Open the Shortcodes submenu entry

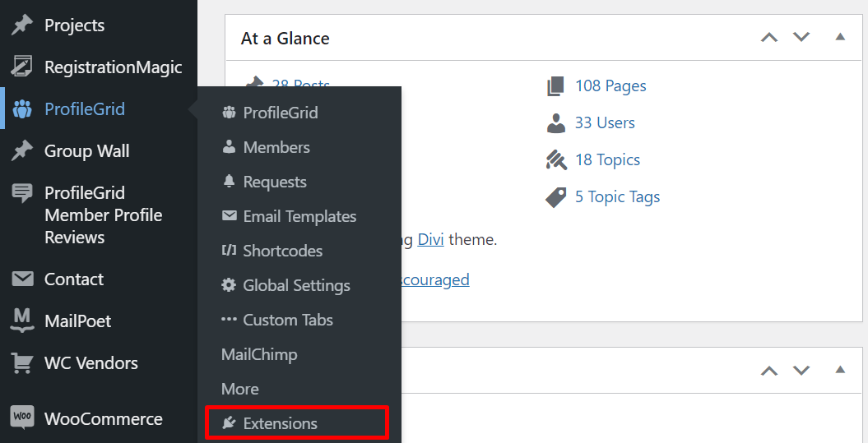[282, 251]
